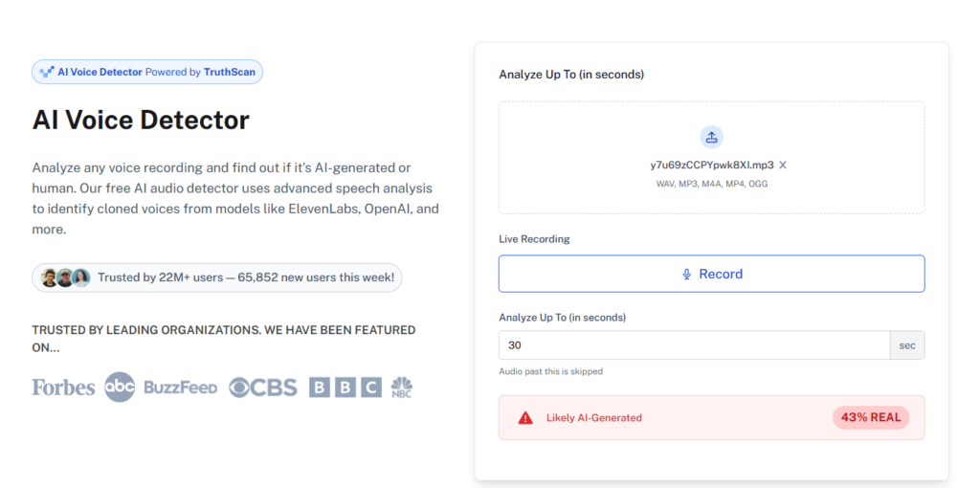This screenshot has height=488, width=980.
Task: Click the abc network logo
Action: (x=120, y=387)
